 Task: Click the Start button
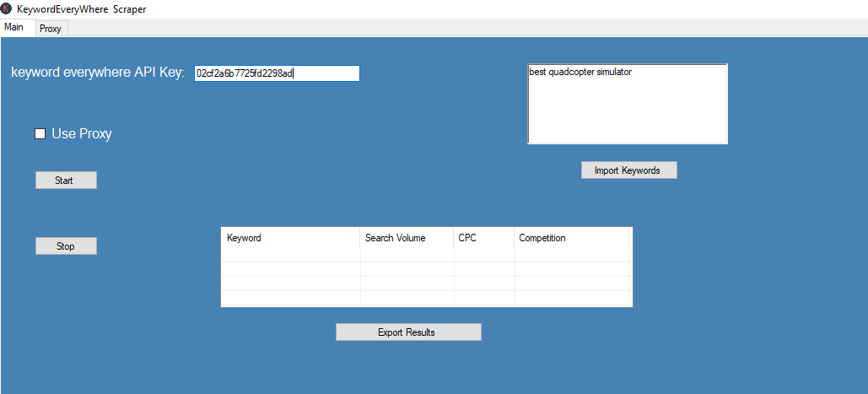click(x=66, y=181)
